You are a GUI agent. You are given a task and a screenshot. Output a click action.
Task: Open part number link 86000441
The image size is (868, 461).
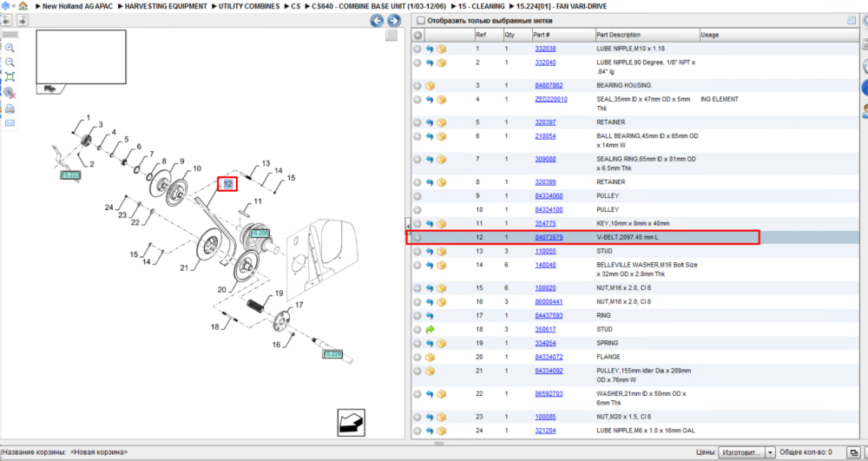tap(549, 301)
